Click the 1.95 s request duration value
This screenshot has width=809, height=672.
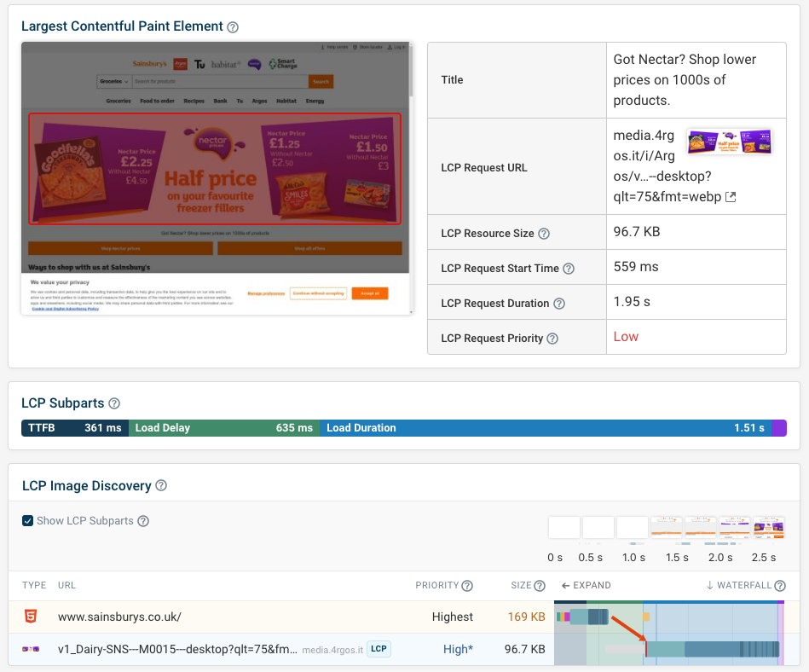coord(632,302)
